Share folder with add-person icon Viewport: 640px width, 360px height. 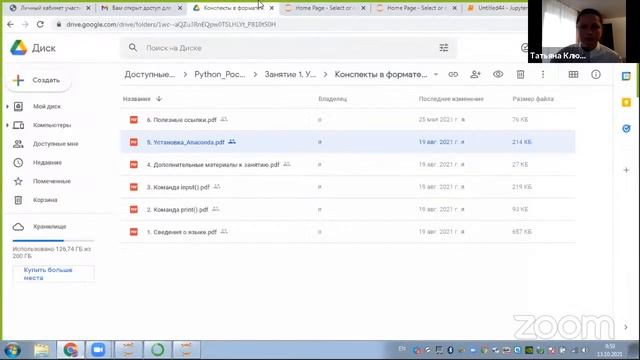[476, 75]
